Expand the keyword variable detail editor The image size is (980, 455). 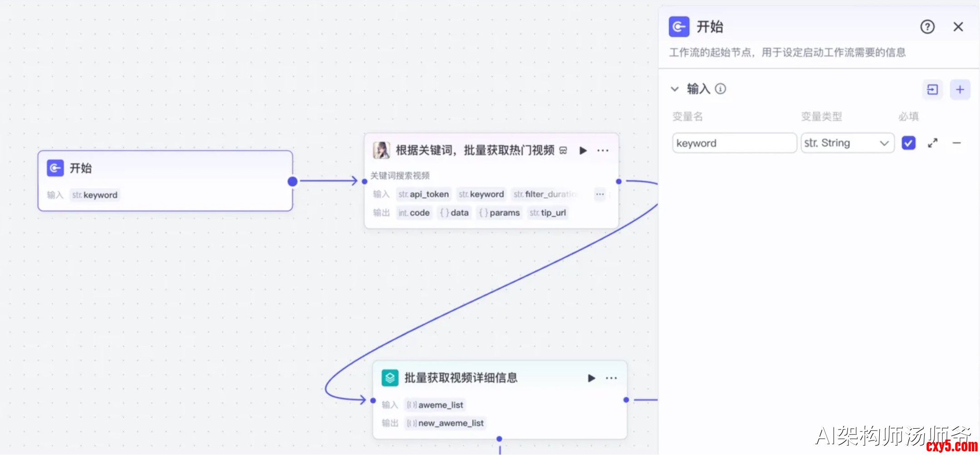pos(932,143)
